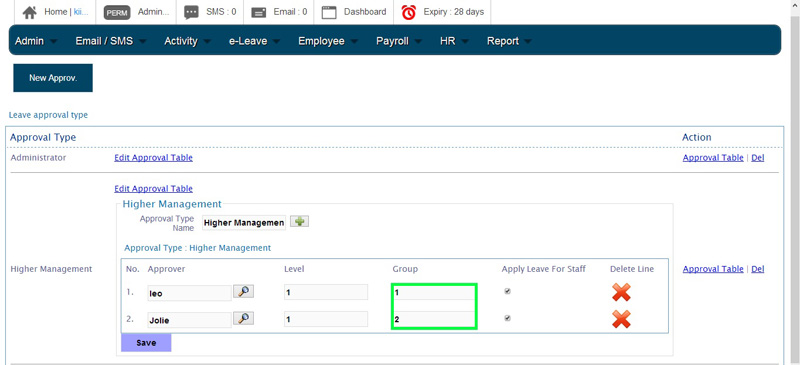800x365 pixels.
Task: Click the Group field for leo
Action: coord(434,293)
